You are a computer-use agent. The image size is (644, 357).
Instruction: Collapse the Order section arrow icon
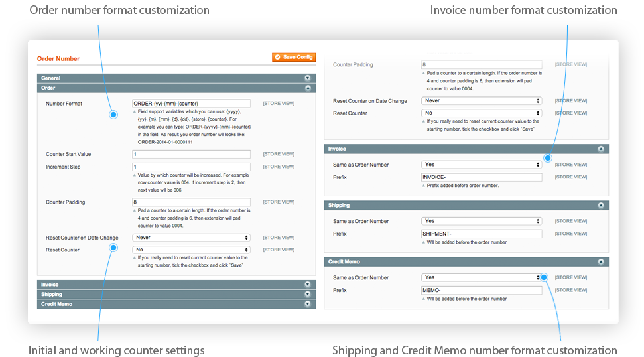pyautogui.click(x=308, y=88)
